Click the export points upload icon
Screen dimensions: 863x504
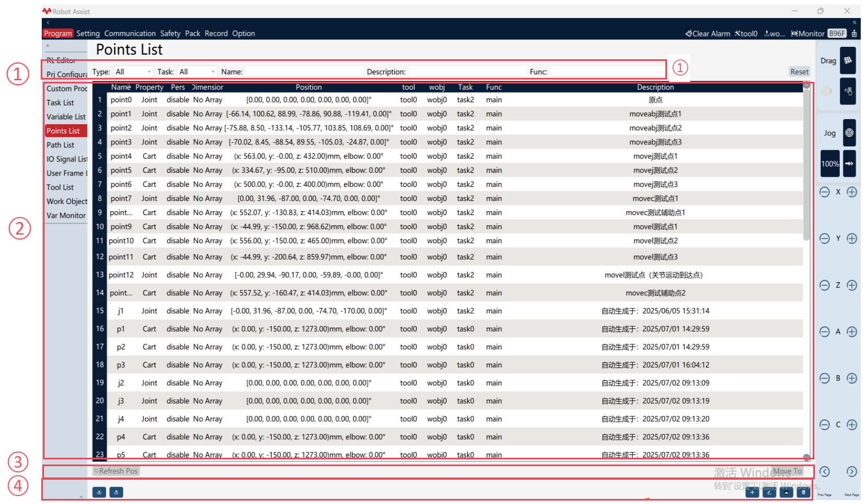pyautogui.click(x=116, y=492)
